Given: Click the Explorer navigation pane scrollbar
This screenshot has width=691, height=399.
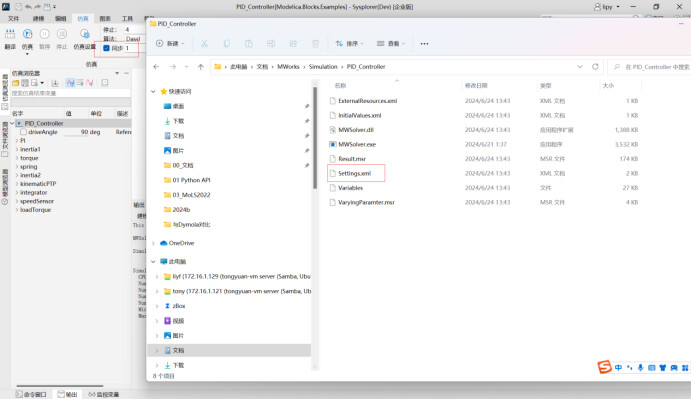Looking at the screenshot, I should click(315, 138).
